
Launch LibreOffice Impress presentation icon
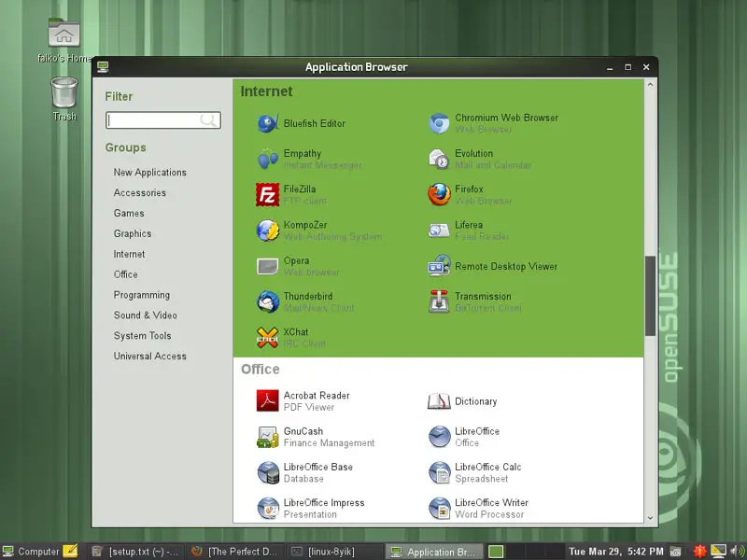(268, 508)
